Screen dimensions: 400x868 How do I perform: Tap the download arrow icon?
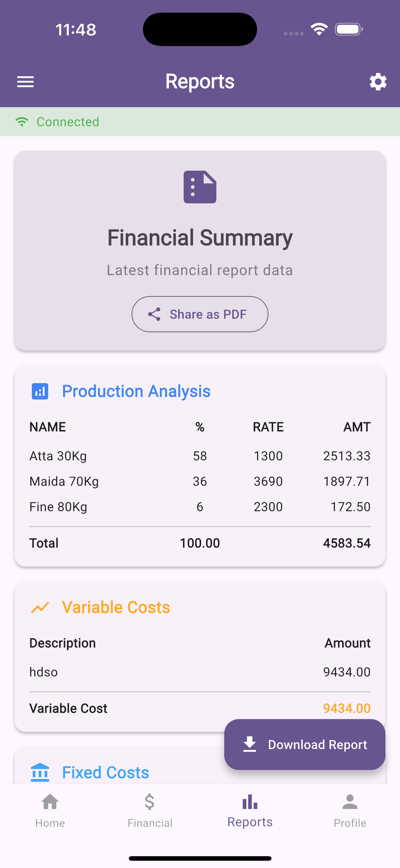[x=250, y=744]
